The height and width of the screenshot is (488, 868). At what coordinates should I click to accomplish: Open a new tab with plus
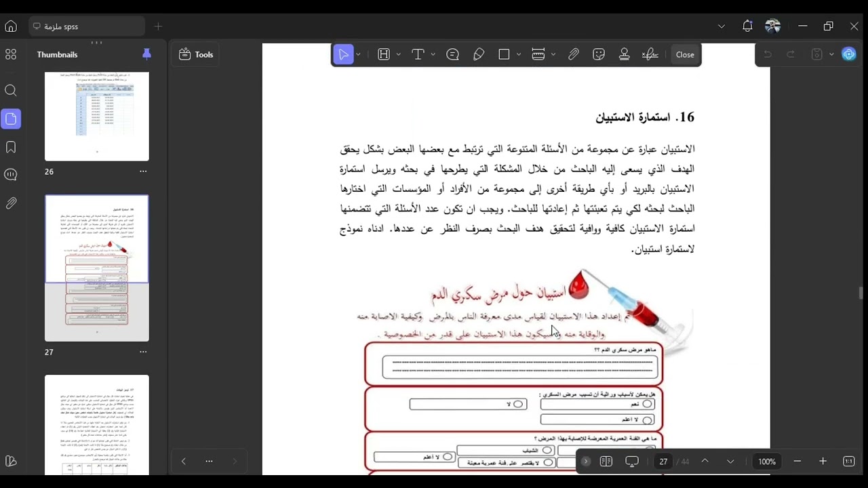click(x=158, y=26)
